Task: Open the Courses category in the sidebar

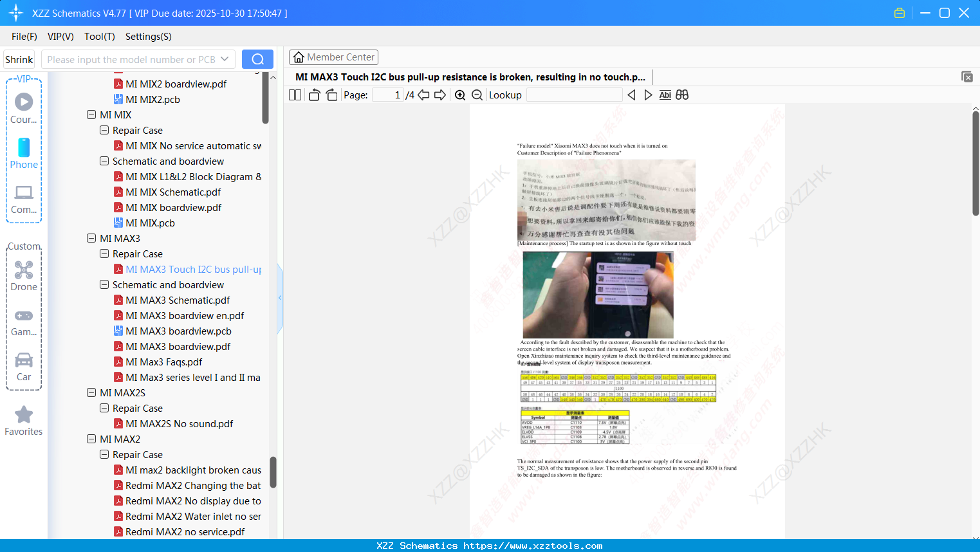Action: tap(24, 108)
